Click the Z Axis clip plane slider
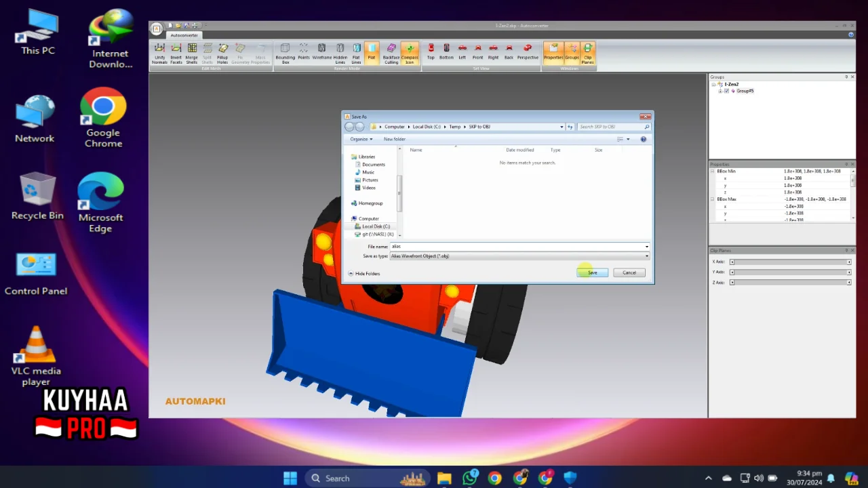 tap(791, 282)
